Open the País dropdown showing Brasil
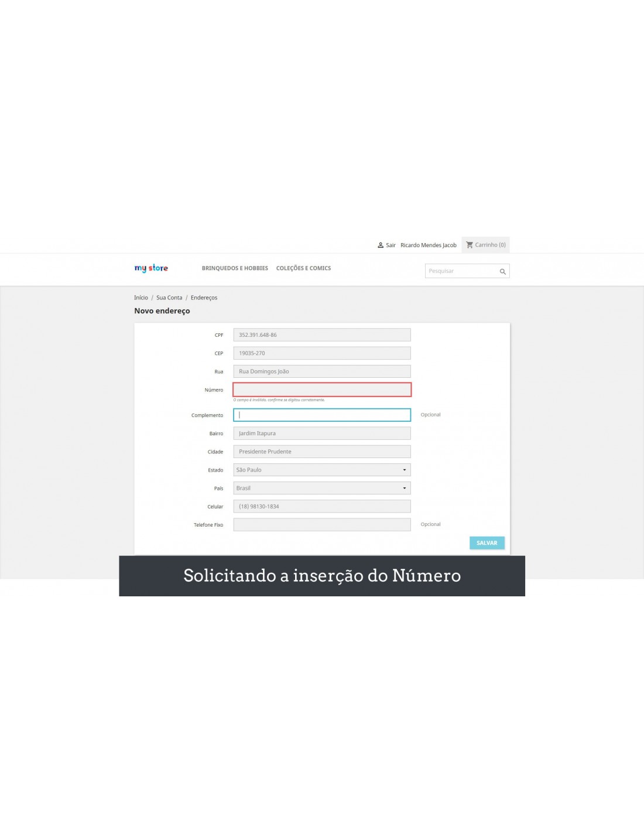The image size is (644, 833). click(x=322, y=488)
